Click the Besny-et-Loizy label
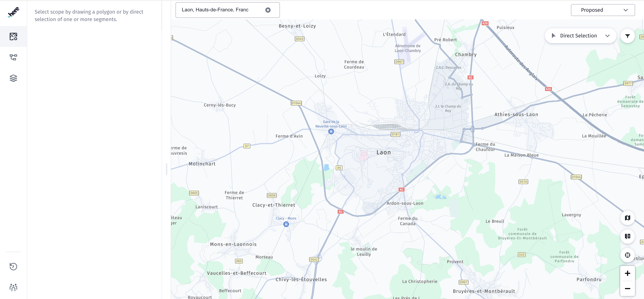 pos(297,26)
